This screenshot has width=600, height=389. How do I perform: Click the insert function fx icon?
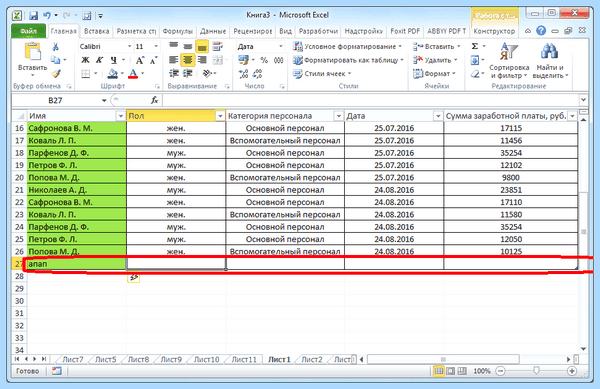[154, 100]
